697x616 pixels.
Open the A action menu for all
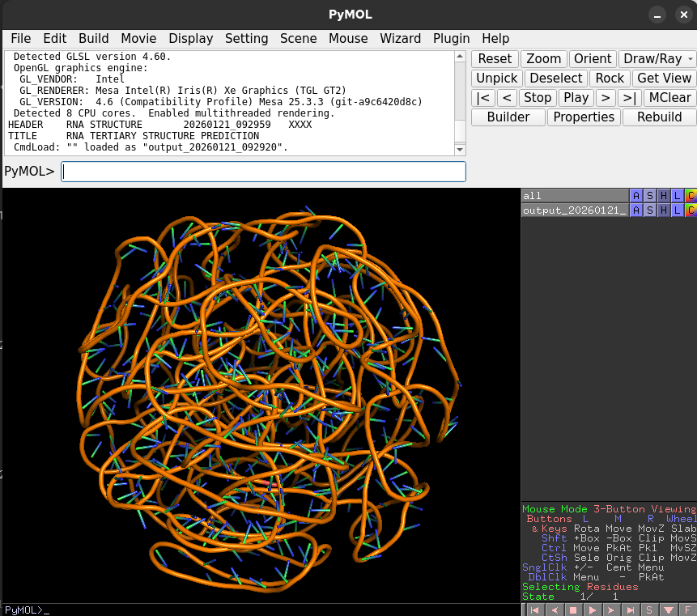(636, 196)
